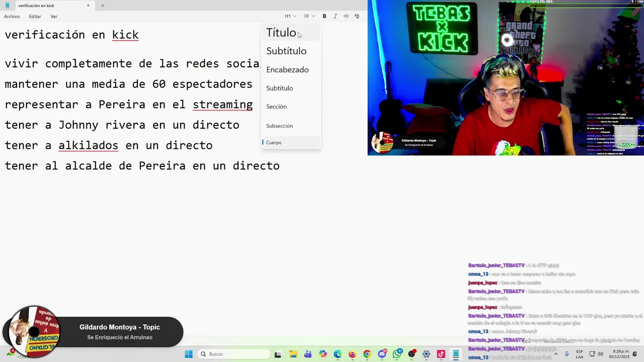The image size is (644, 362).
Task: Choose the Cuerpo body style
Action: (291, 142)
